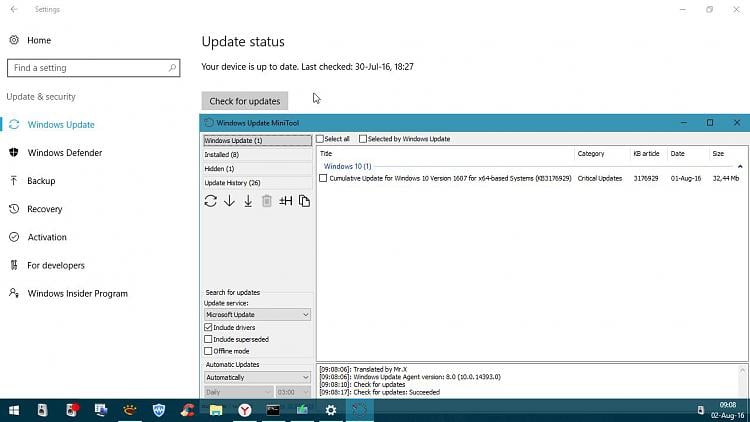Open Windows Insider Program in Settings sidebar
Image resolution: width=750 pixels, height=422 pixels.
(77, 294)
